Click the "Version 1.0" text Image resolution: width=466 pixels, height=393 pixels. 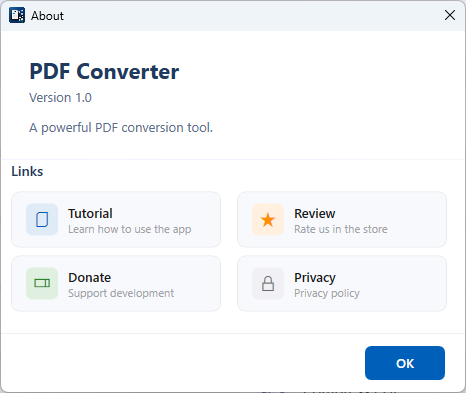60,98
